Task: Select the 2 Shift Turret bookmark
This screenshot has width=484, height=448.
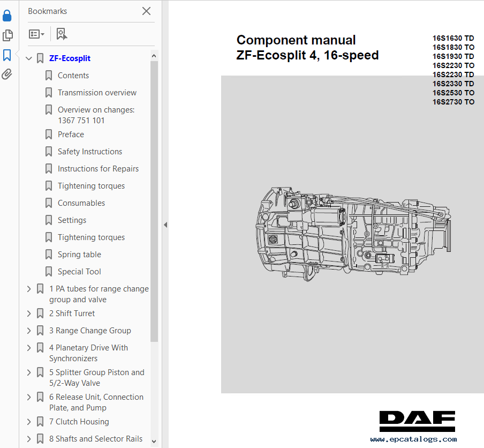Action: click(72, 313)
